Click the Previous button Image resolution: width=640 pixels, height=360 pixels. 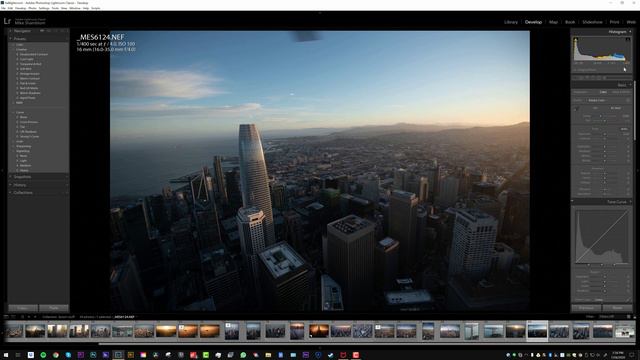click(586, 308)
